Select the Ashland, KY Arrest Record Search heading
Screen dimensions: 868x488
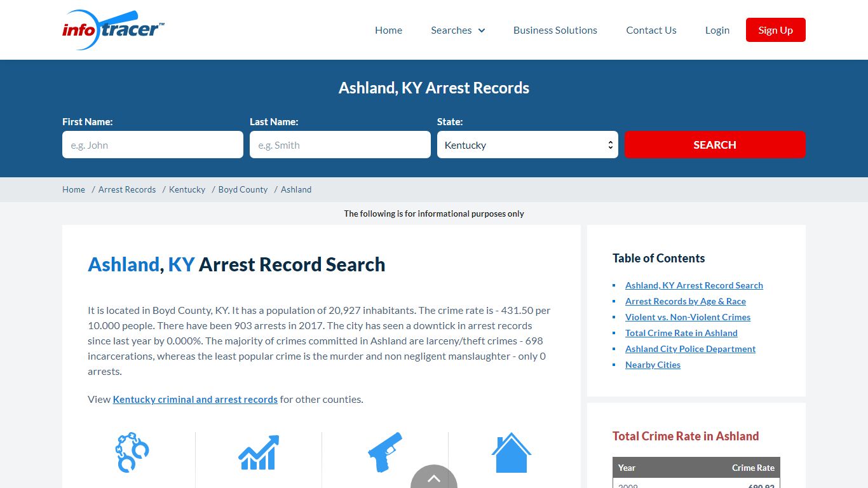(x=236, y=264)
